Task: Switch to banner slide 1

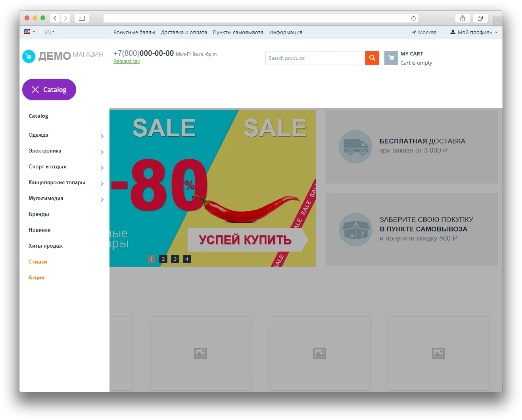Action: (151, 259)
